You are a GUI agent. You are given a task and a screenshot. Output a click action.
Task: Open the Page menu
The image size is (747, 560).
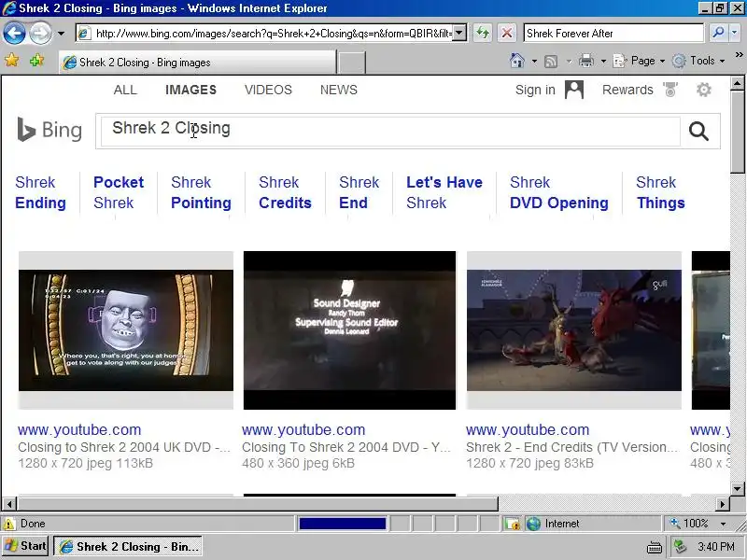coord(639,61)
